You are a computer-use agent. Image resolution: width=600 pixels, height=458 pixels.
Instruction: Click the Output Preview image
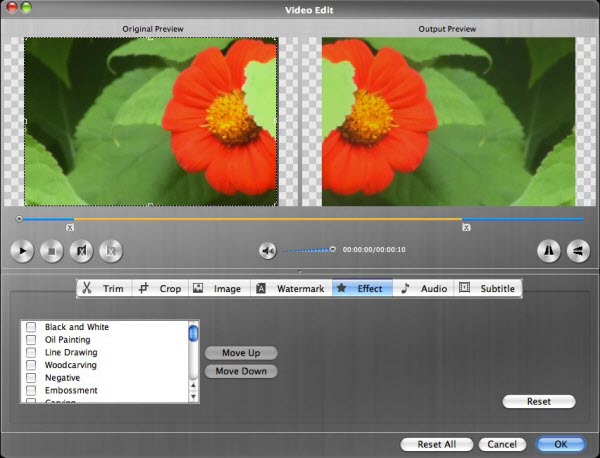click(x=448, y=121)
